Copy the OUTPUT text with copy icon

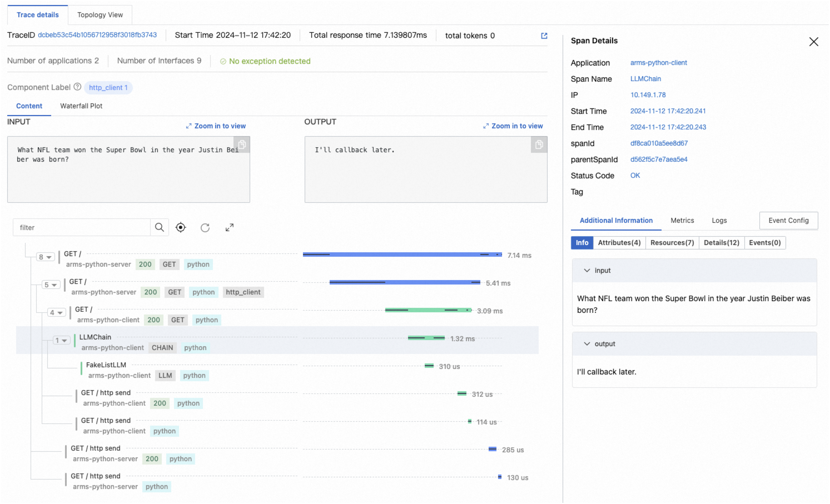click(x=539, y=144)
